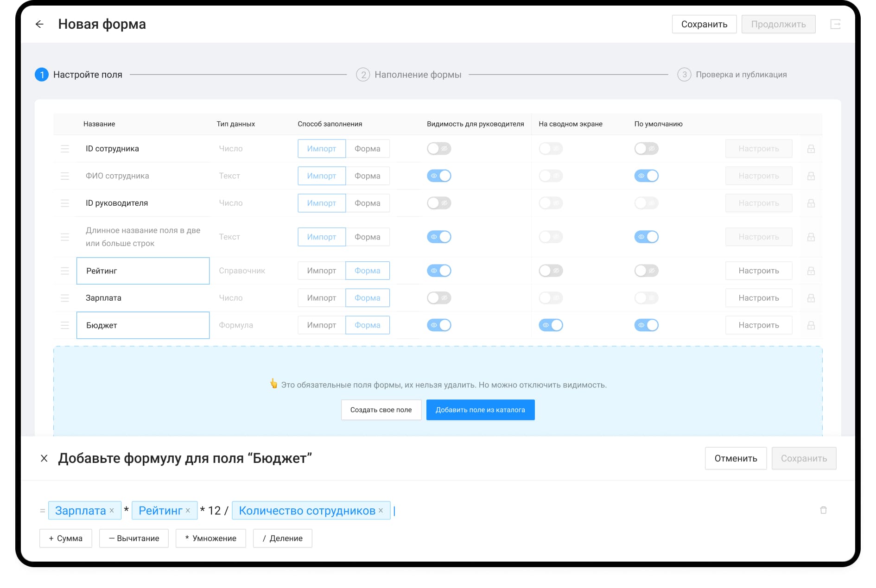
Task: Grab the drag handle of the Рейтинг row
Action: 65,271
